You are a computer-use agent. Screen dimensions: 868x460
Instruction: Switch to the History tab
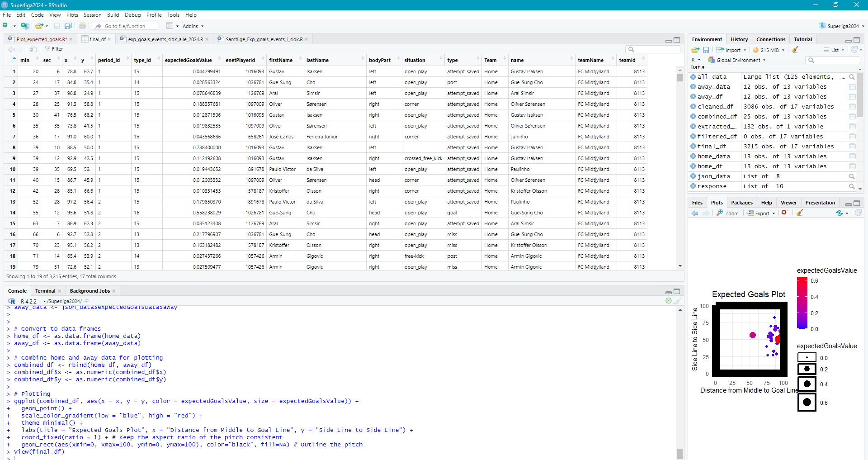[x=739, y=39]
